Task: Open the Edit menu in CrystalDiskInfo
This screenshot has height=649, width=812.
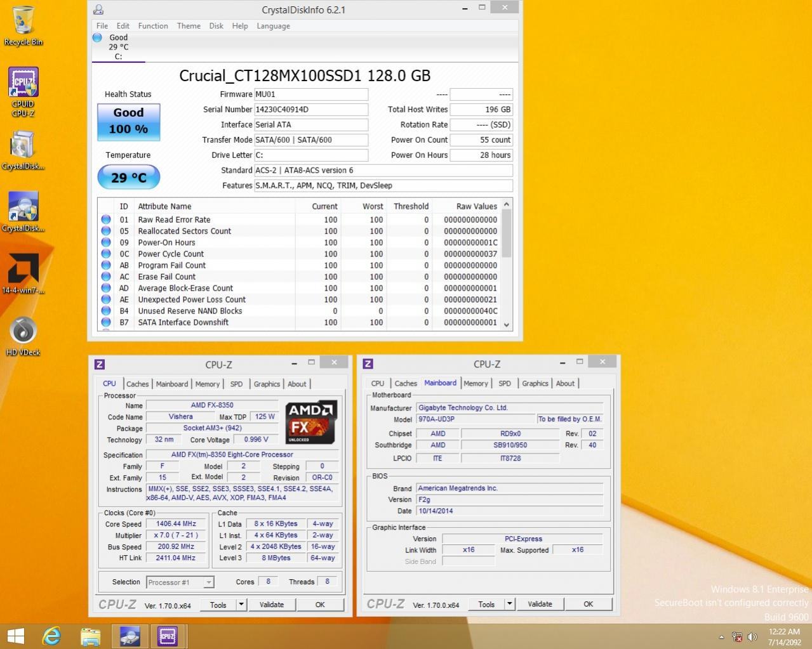Action: pyautogui.click(x=123, y=26)
